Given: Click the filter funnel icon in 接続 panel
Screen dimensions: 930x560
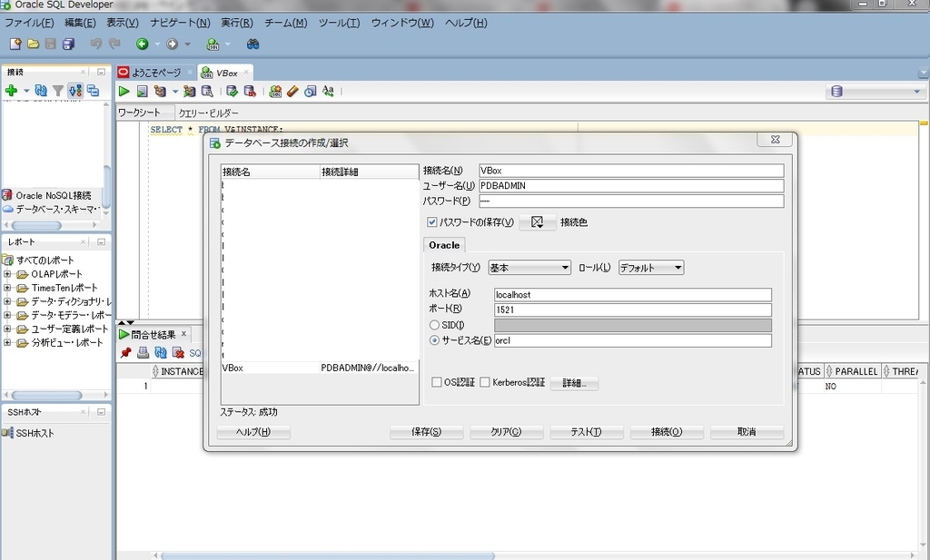Looking at the screenshot, I should click(x=57, y=91).
